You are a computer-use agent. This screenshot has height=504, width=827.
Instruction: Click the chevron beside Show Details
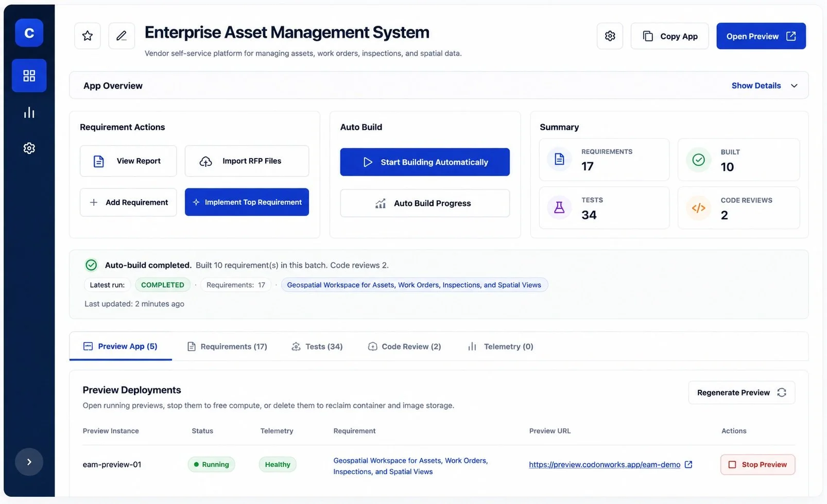tap(794, 86)
